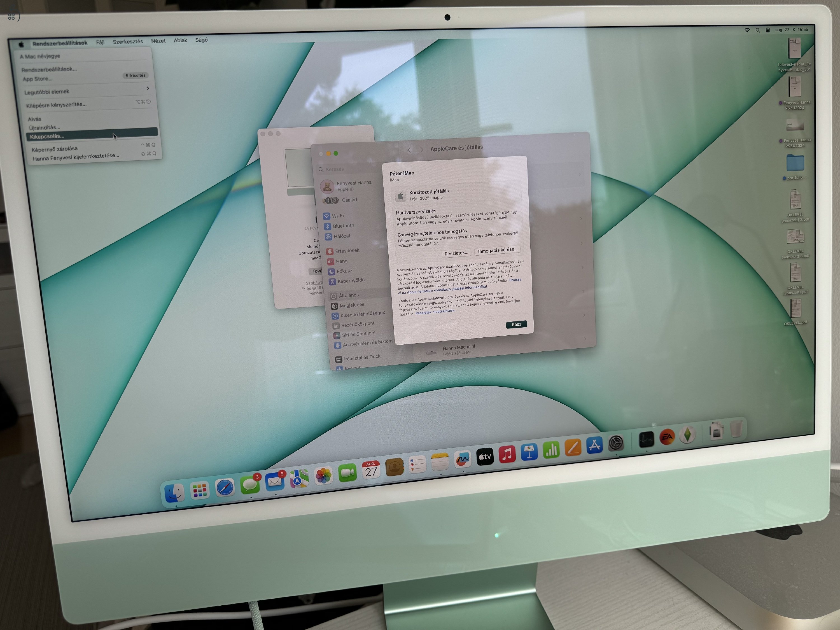The image size is (840, 630).
Task: Launch Freeform from the Dock
Action: (463, 459)
